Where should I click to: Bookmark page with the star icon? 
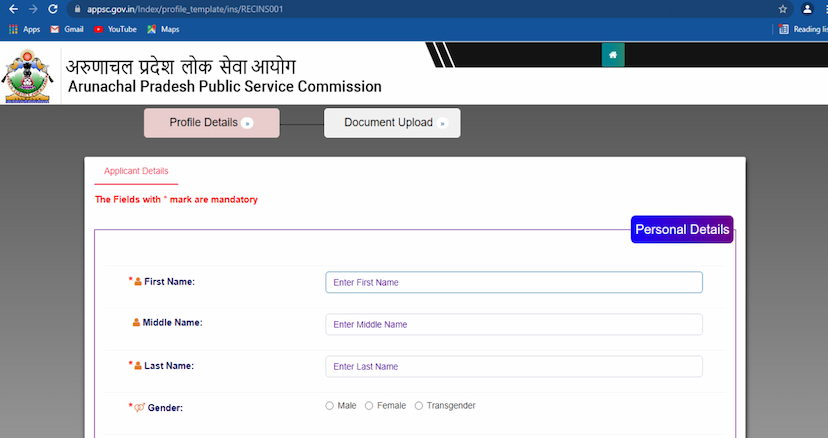pos(783,9)
